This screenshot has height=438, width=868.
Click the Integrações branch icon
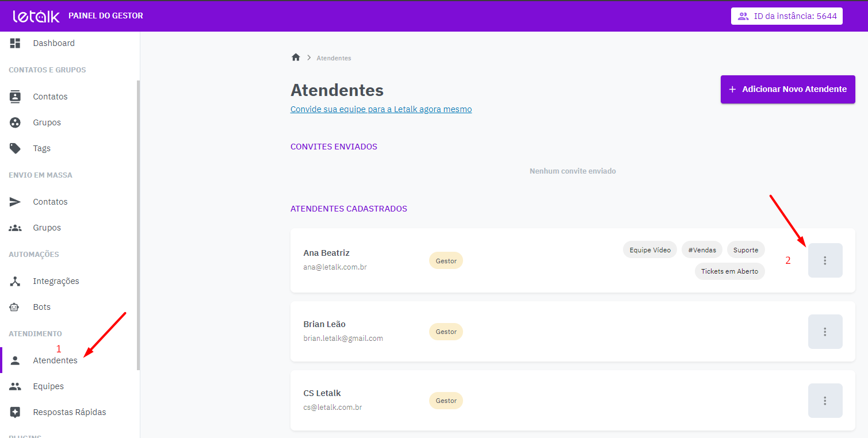pyautogui.click(x=15, y=281)
